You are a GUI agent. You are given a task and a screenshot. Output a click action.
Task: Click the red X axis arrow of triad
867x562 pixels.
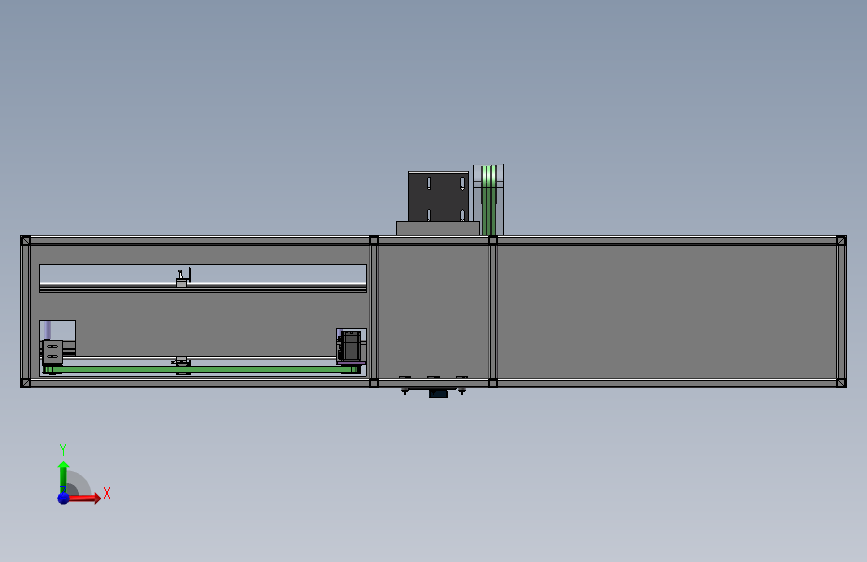pos(84,498)
